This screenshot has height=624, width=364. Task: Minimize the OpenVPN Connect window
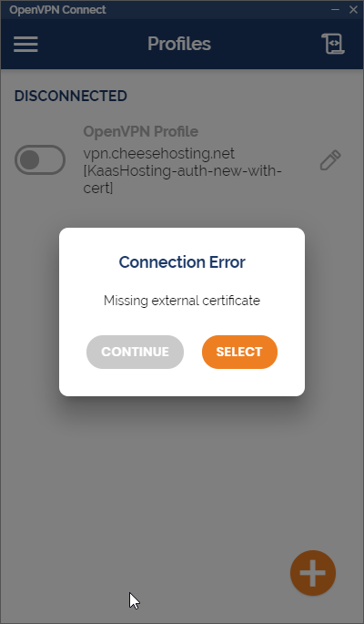[336, 9]
